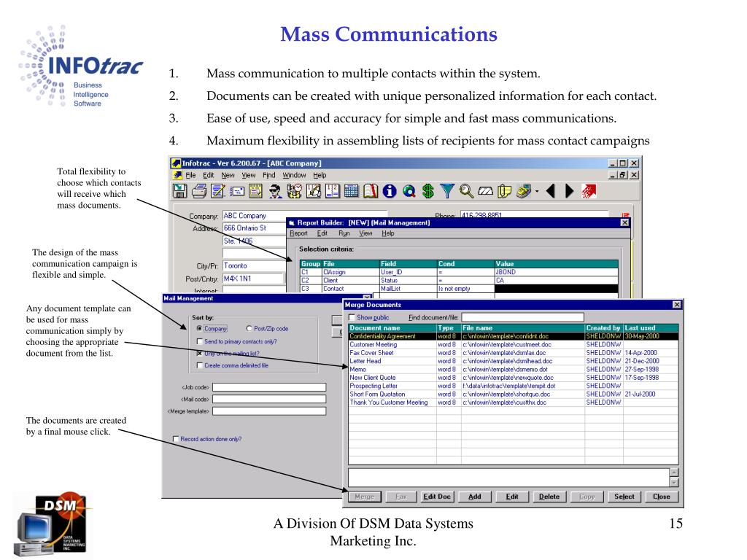Viewport: 747px width, 560px height.
Task: Click the Company field ABC Company
Action: 305,216
